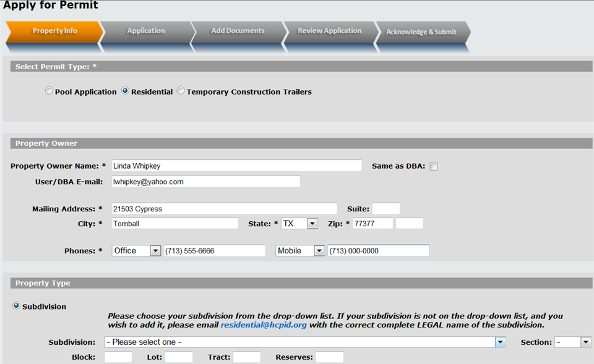Image resolution: width=594 pixels, height=364 pixels.
Task: Click the Property Owner section header
Action: (x=301, y=143)
